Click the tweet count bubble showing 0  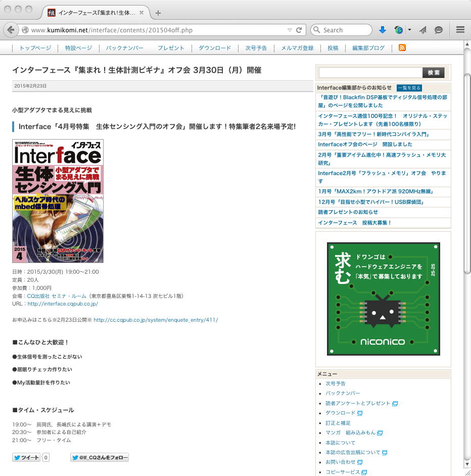[46, 457]
